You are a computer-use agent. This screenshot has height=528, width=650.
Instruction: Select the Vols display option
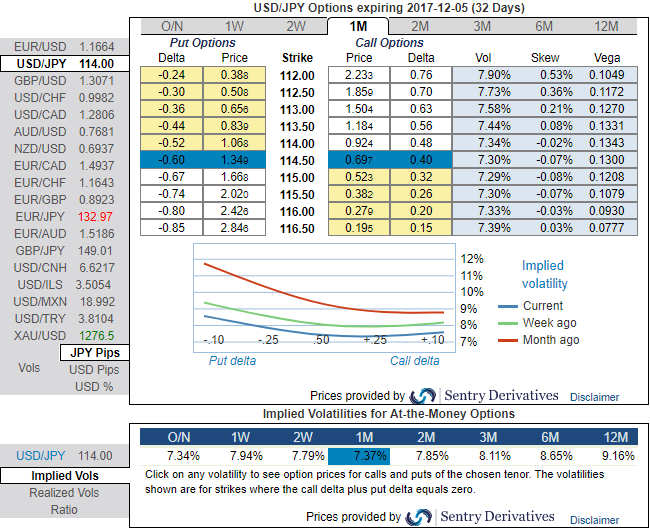[29, 368]
